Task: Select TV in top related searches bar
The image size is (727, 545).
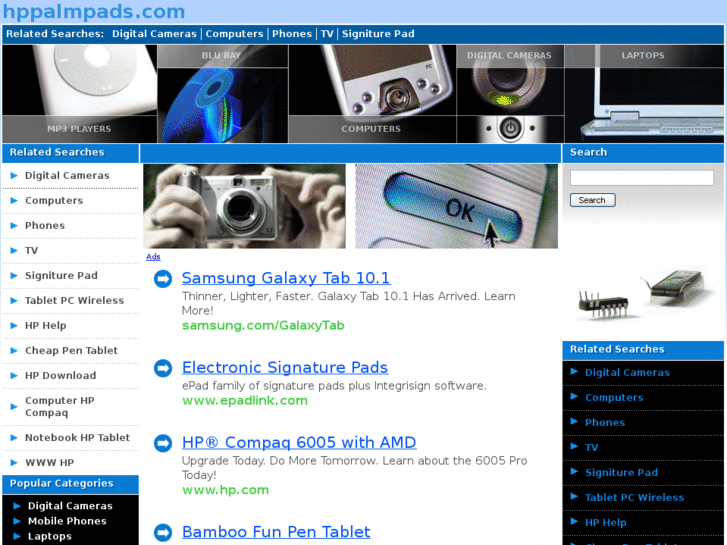Action: [x=327, y=34]
